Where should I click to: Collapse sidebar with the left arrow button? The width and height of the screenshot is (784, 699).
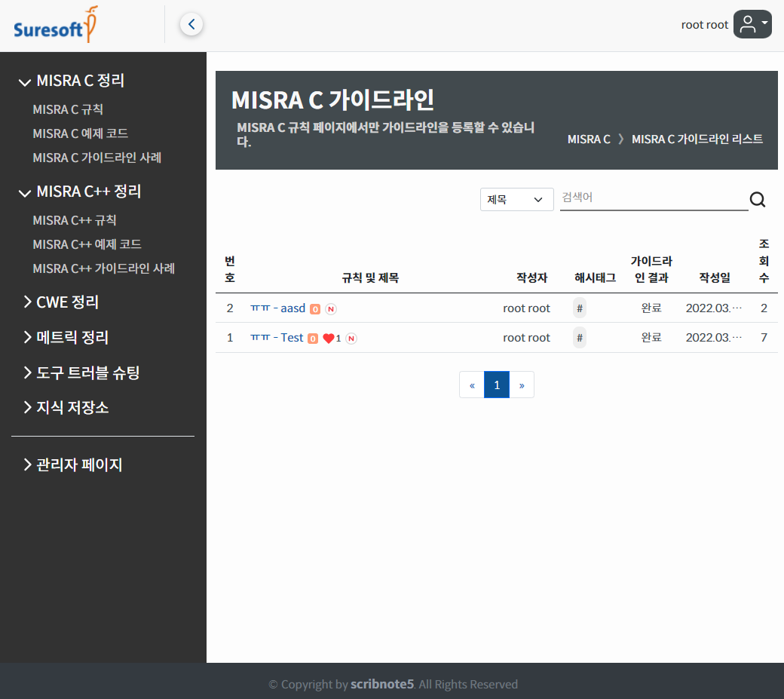[191, 25]
